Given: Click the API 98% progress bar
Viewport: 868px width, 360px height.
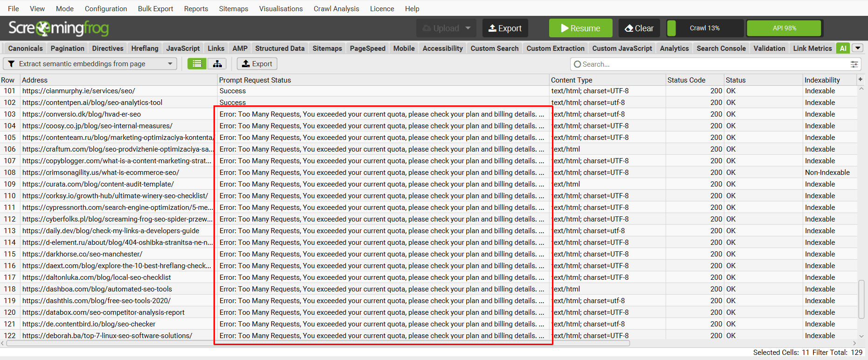Looking at the screenshot, I should (784, 28).
